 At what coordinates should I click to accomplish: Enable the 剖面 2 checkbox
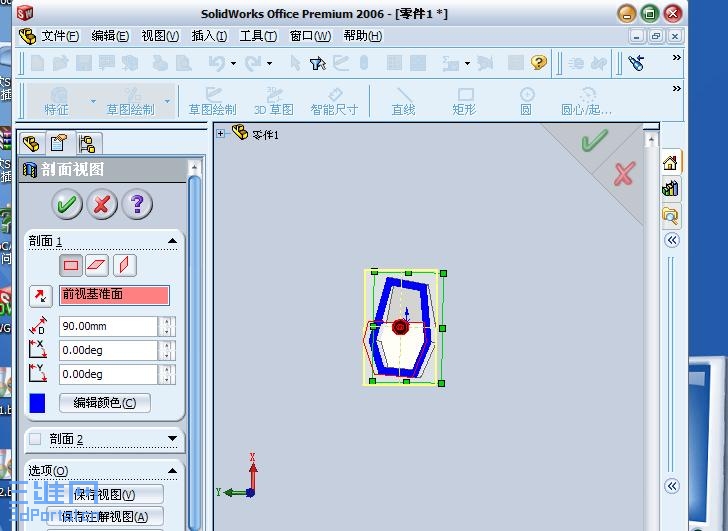[35, 439]
